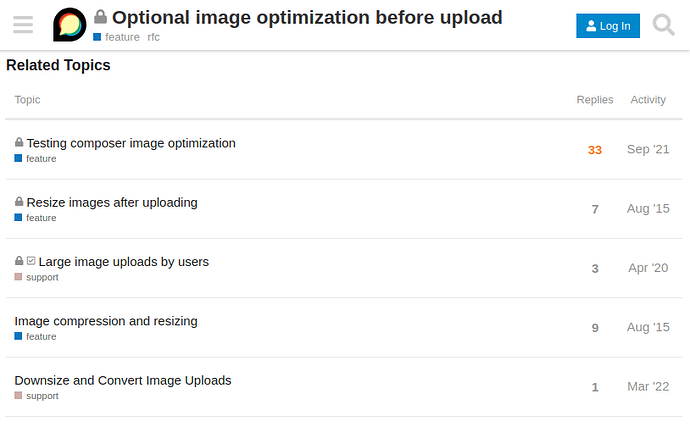Select the feature category in header
Screen dimensions: 690x427
pos(117,37)
